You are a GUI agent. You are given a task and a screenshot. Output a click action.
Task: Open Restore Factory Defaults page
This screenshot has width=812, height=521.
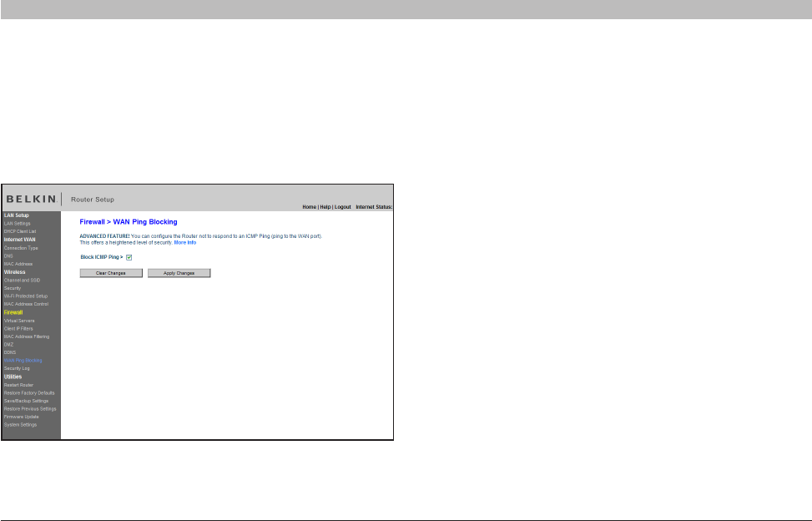29,392
